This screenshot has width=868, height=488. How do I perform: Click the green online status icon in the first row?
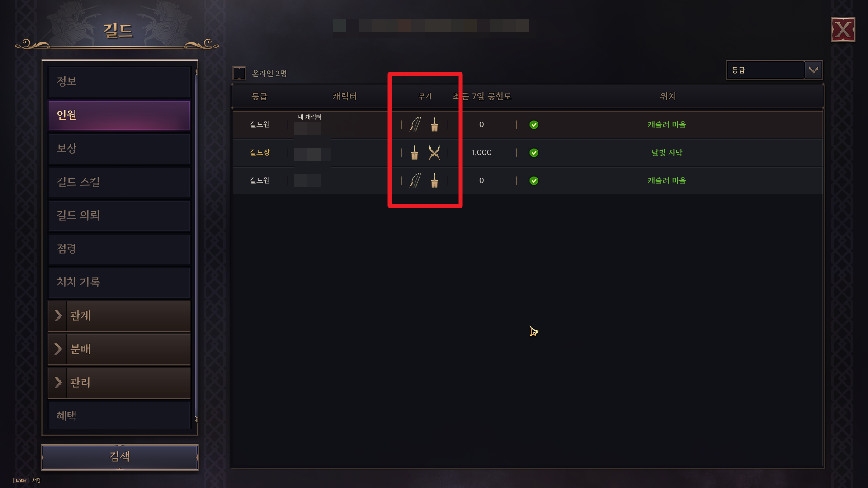coord(534,125)
